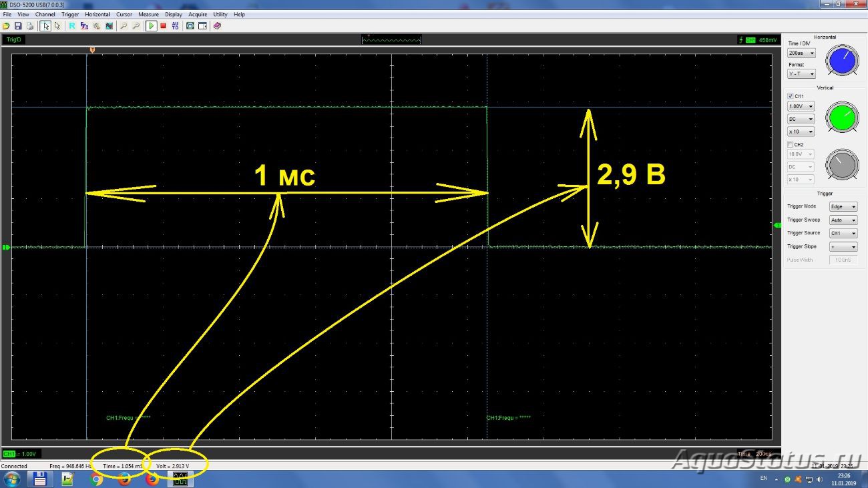
Task: Expand the CH1 DC coupling dropdown
Action: [801, 119]
